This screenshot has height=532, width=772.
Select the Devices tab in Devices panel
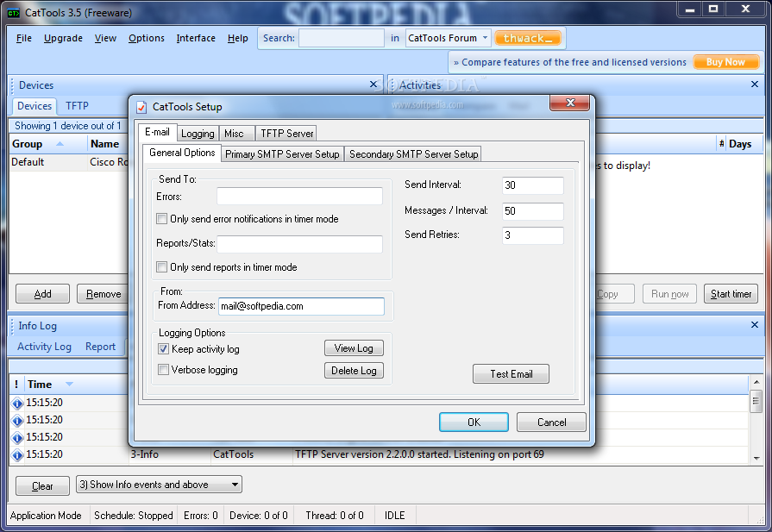click(x=35, y=106)
